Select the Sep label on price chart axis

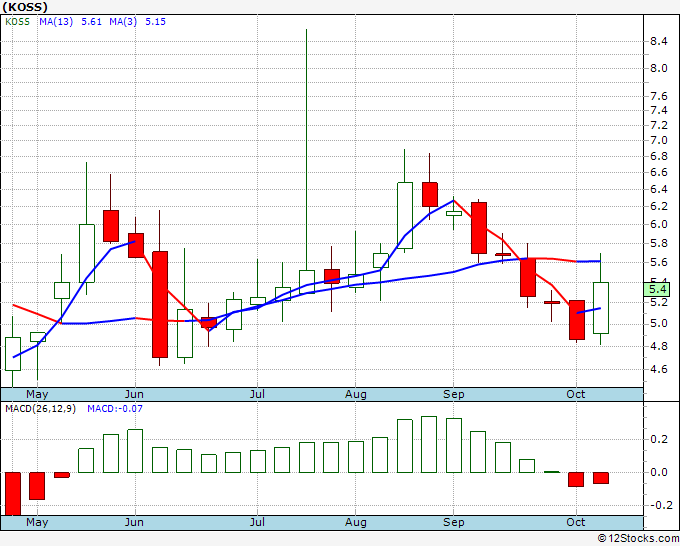click(x=454, y=394)
